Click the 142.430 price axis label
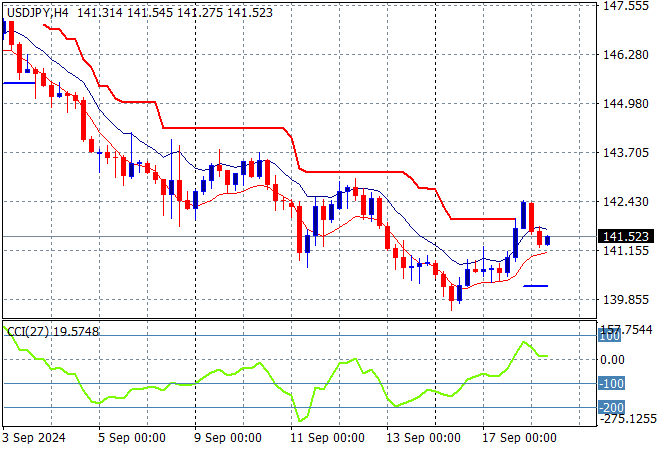Viewport: 660px width, 450px height. pyautogui.click(x=626, y=202)
